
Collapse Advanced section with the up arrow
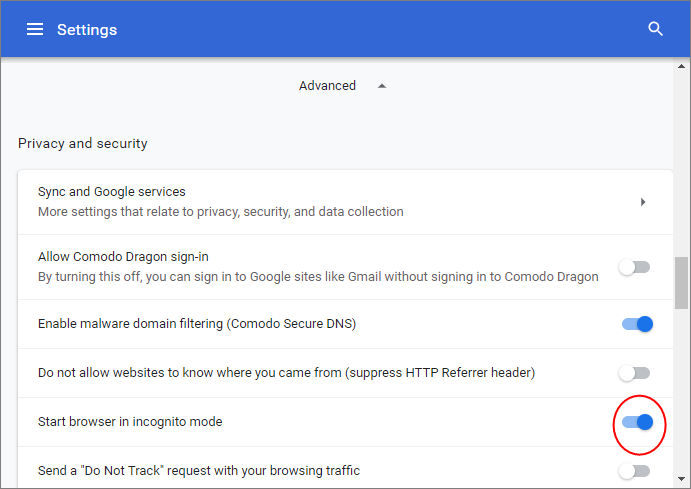tap(382, 86)
